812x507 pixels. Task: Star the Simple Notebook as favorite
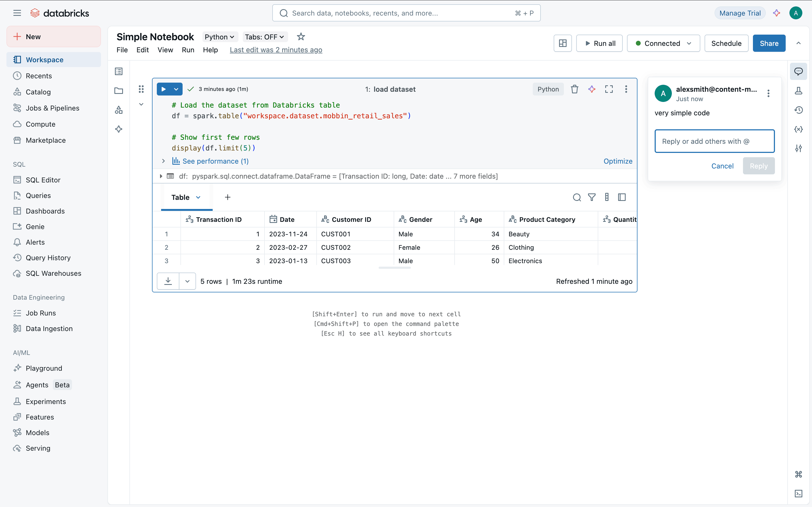301,36
